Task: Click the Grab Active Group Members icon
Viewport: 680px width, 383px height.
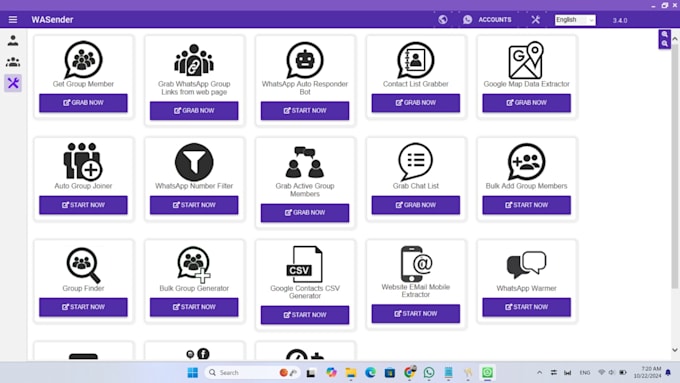Action: point(305,162)
